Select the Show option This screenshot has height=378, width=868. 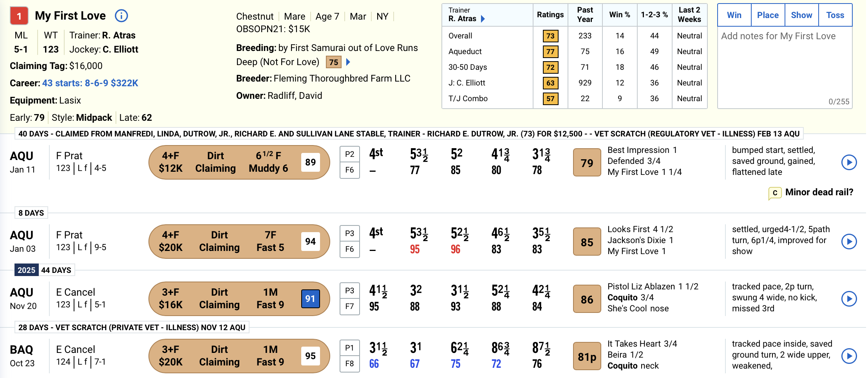tap(801, 15)
